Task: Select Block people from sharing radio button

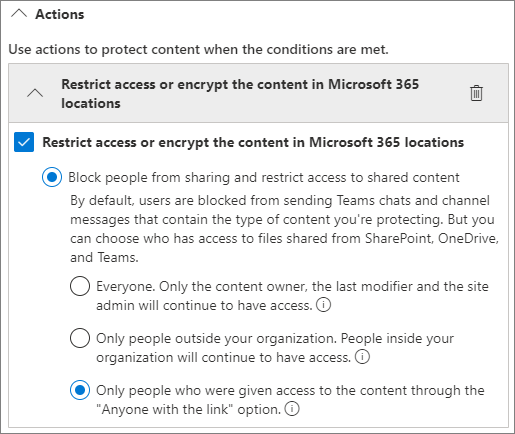Action: (52, 177)
